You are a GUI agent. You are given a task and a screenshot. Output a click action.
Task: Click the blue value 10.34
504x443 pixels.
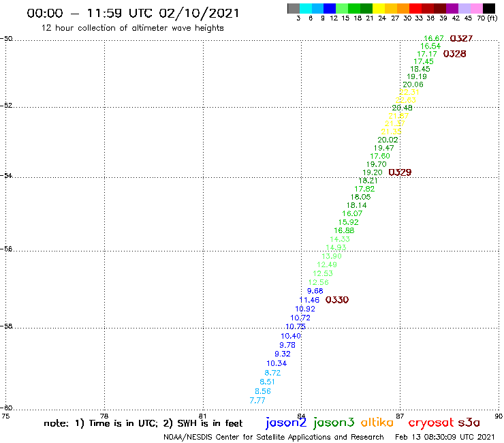[277, 363]
